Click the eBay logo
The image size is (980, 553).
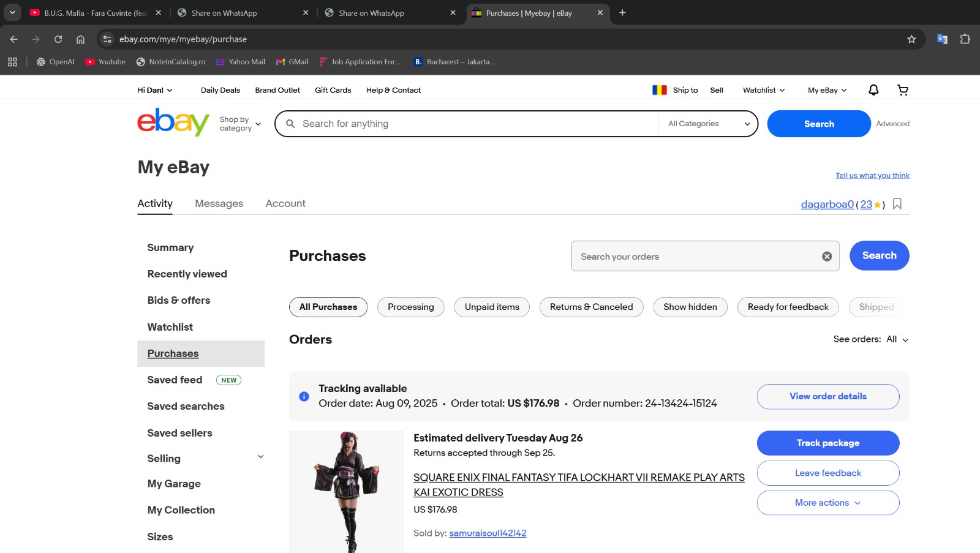tap(173, 122)
